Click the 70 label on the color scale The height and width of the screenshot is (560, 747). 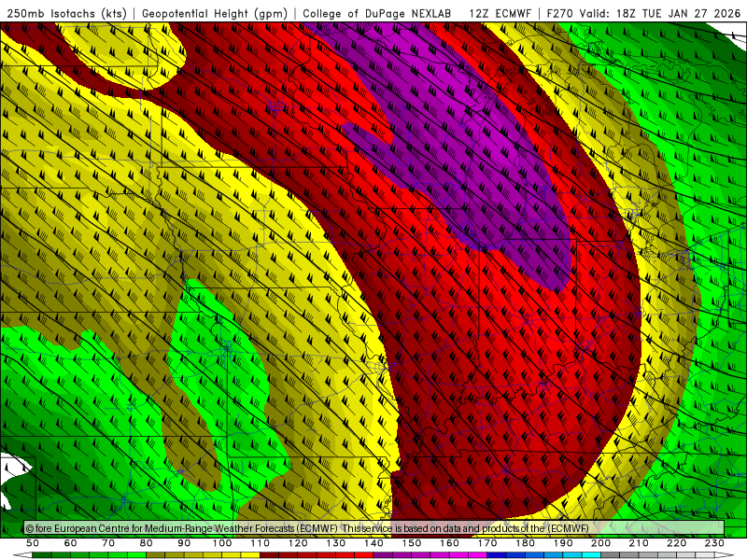point(108,543)
